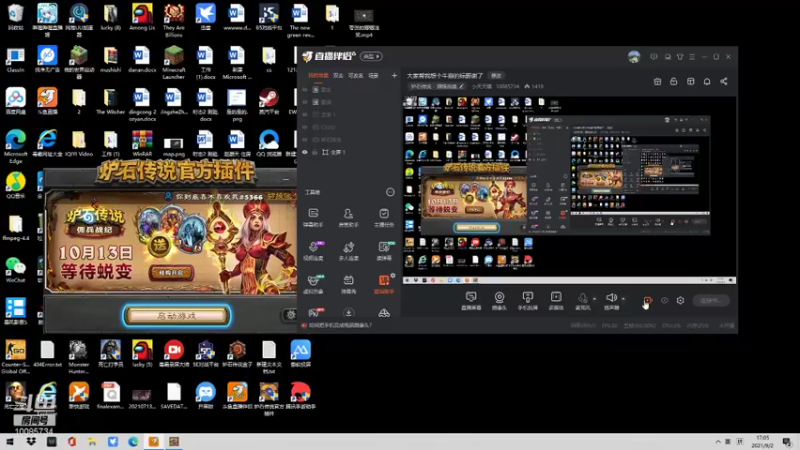Start 视频连麦 video link tool
This screenshot has width=800, height=450.
click(313, 251)
